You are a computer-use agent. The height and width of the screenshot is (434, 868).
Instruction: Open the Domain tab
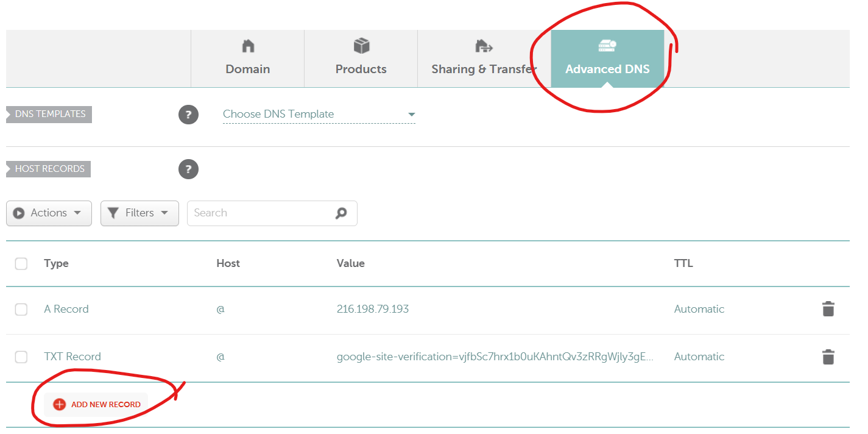click(247, 59)
